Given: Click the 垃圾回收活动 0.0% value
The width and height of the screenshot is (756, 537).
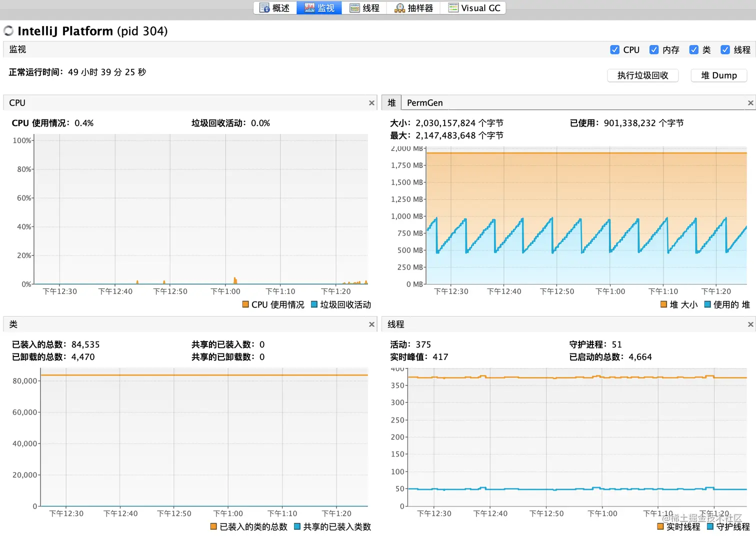Looking at the screenshot, I should [x=260, y=123].
